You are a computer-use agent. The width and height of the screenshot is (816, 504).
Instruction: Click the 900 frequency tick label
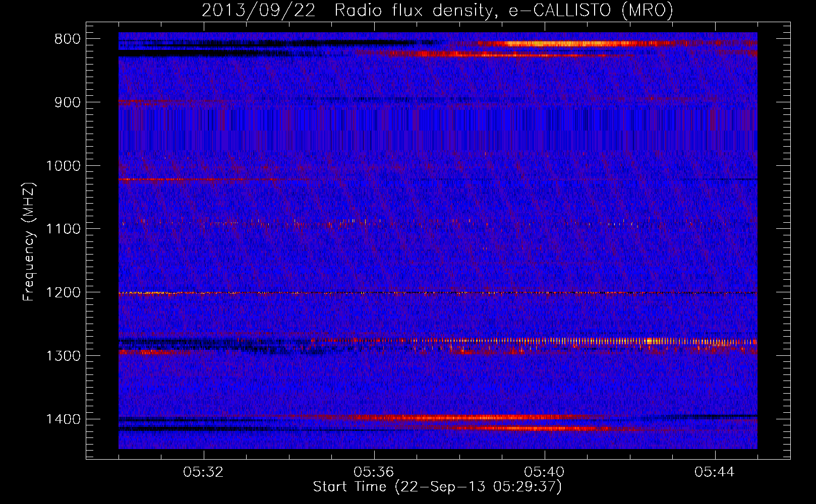pyautogui.click(x=68, y=102)
